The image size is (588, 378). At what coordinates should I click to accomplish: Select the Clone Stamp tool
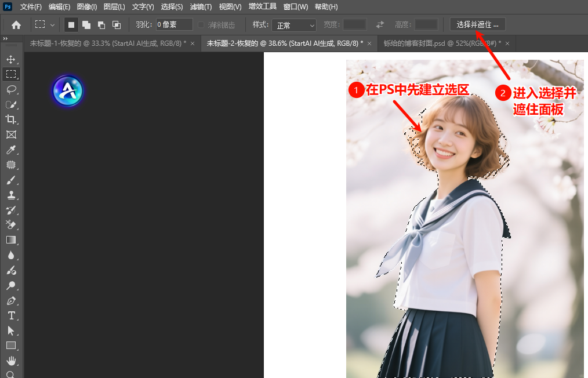pos(10,195)
